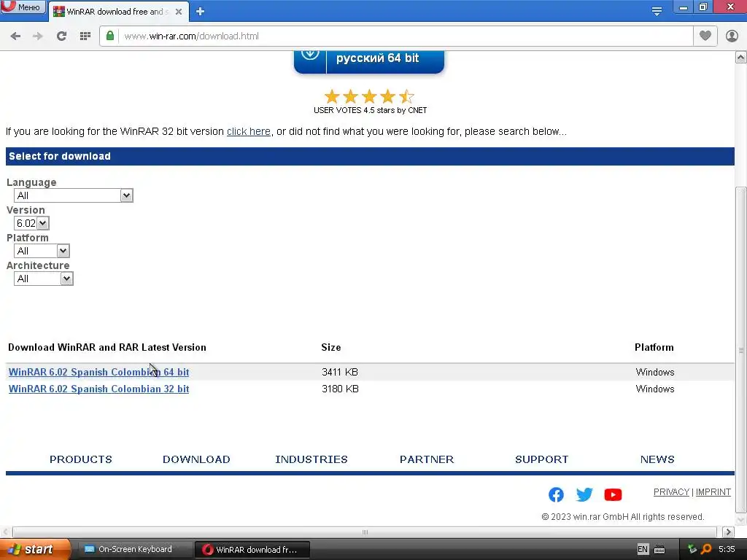Image resolution: width=747 pixels, height=560 pixels.
Task: Click the five-star CNET rating graphic
Action: [369, 97]
